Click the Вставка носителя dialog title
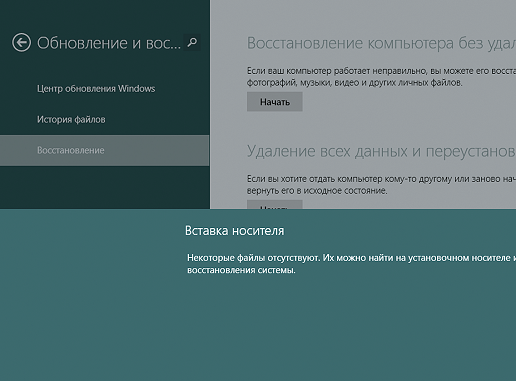The width and height of the screenshot is (516, 381). click(x=234, y=231)
